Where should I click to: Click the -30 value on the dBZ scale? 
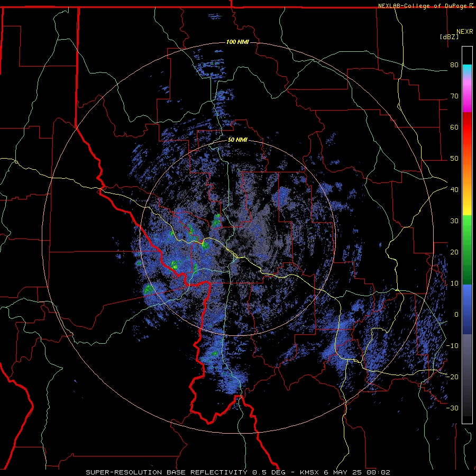[452, 408]
